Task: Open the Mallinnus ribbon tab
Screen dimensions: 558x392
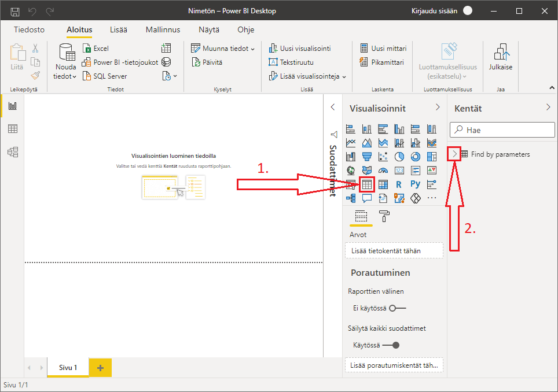Action: (163, 29)
